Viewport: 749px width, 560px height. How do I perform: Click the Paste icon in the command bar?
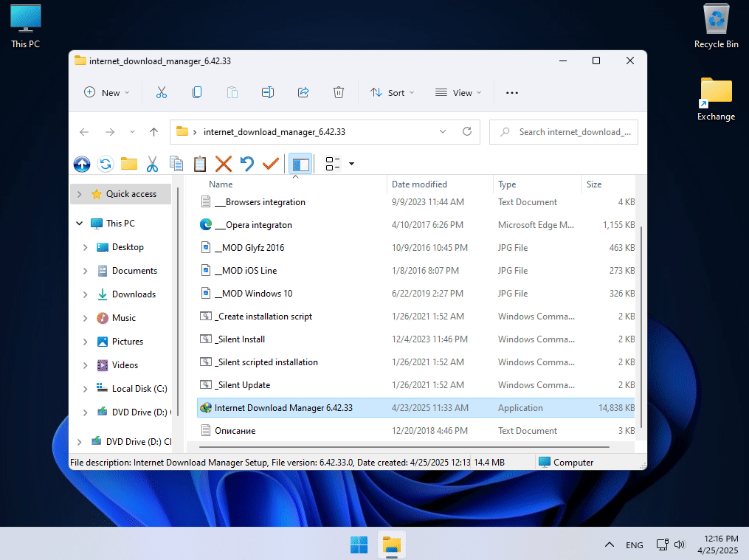(232, 93)
